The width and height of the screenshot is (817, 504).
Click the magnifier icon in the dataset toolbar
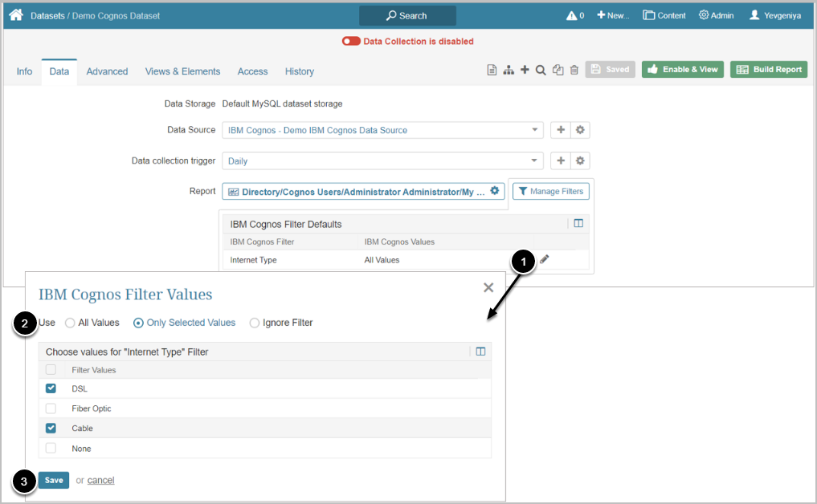pos(541,71)
